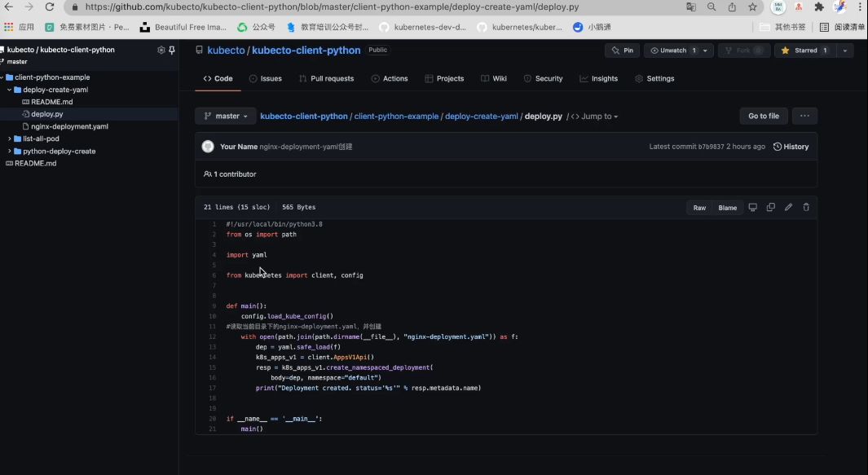Open this file in raw view
Image resolution: width=868 pixels, height=475 pixels.
click(x=698, y=207)
